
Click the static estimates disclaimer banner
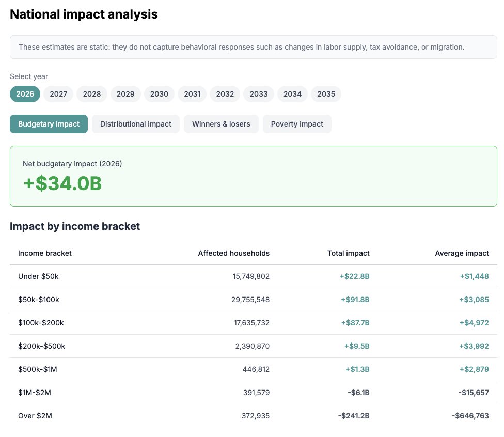point(253,47)
